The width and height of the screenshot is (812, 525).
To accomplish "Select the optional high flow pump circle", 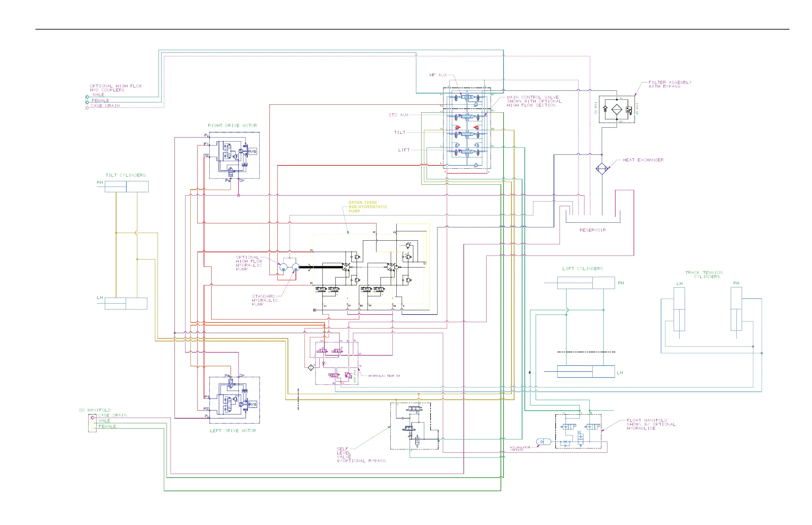I will (x=284, y=267).
